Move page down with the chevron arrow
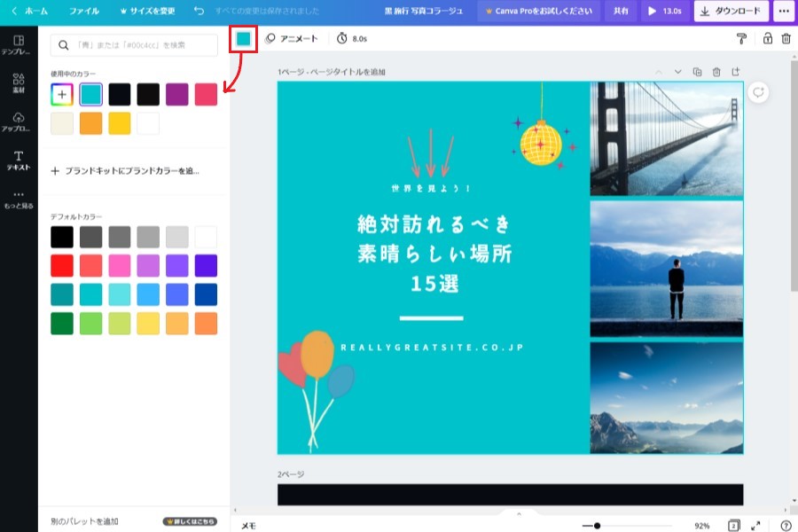Image resolution: width=798 pixels, height=532 pixels. point(678,72)
